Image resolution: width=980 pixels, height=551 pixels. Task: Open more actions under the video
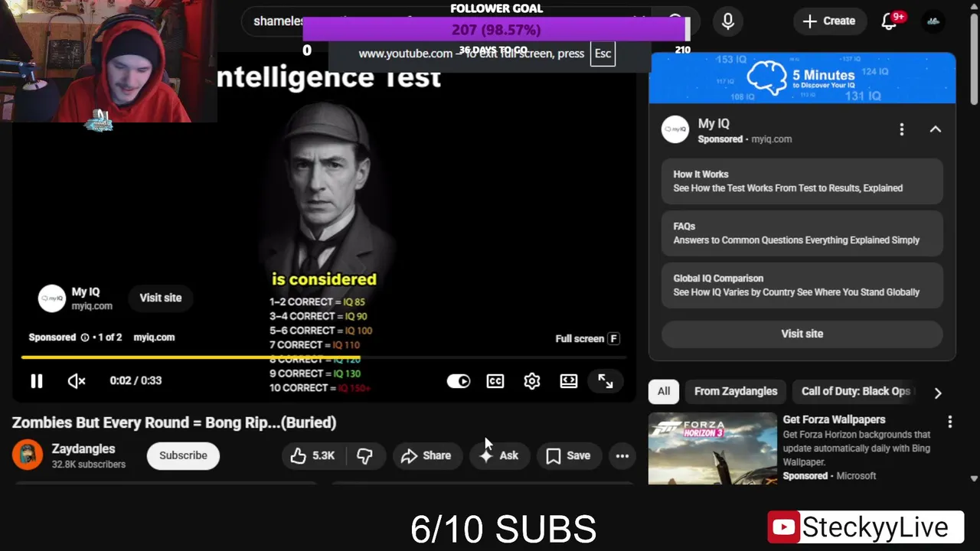[622, 455]
